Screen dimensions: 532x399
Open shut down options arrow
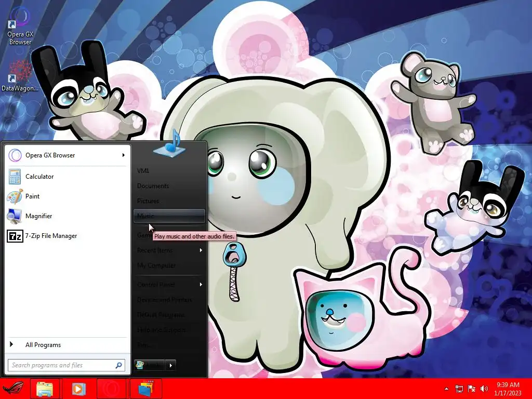[x=170, y=365]
